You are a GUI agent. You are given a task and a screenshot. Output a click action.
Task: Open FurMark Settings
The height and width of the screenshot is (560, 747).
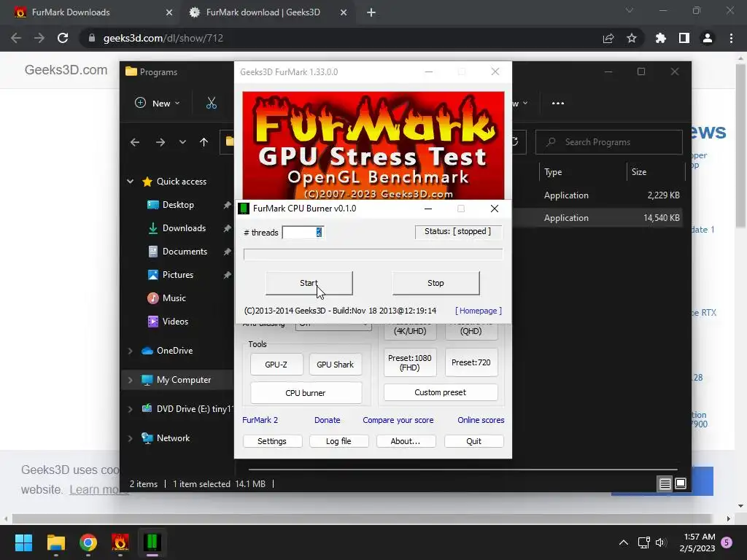272,441
